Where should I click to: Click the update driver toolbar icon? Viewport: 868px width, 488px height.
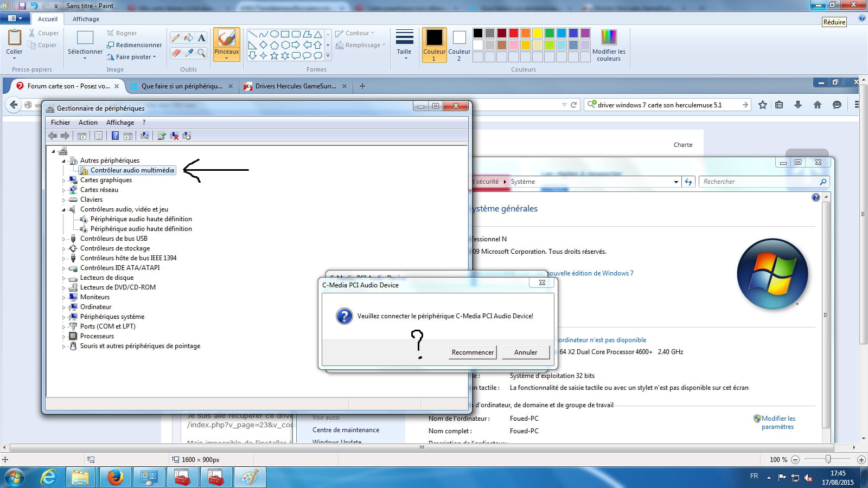pos(162,136)
